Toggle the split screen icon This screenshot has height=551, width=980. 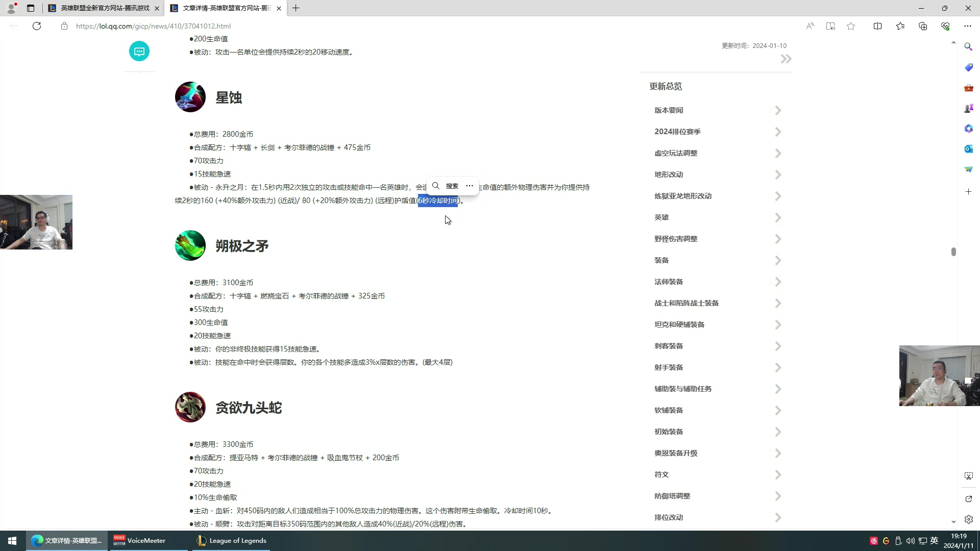(x=877, y=26)
